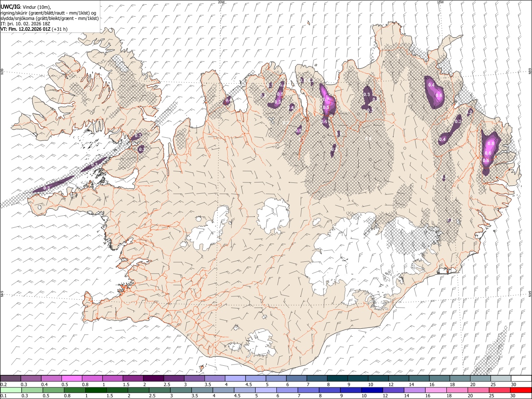This screenshot has width=532, height=399.
Task: Click the bright pink 0.5 swatch in upper legend
Action: pos(72,379)
